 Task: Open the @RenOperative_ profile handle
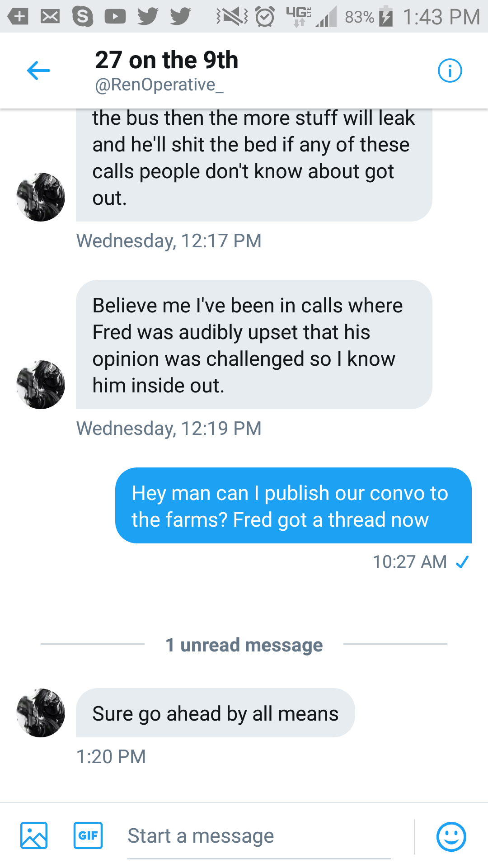(x=159, y=85)
